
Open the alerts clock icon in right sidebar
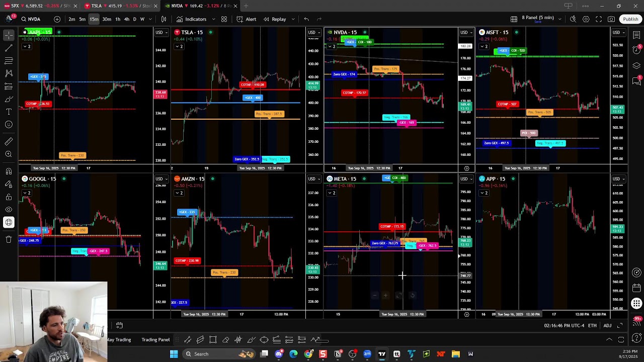[x=636, y=49]
